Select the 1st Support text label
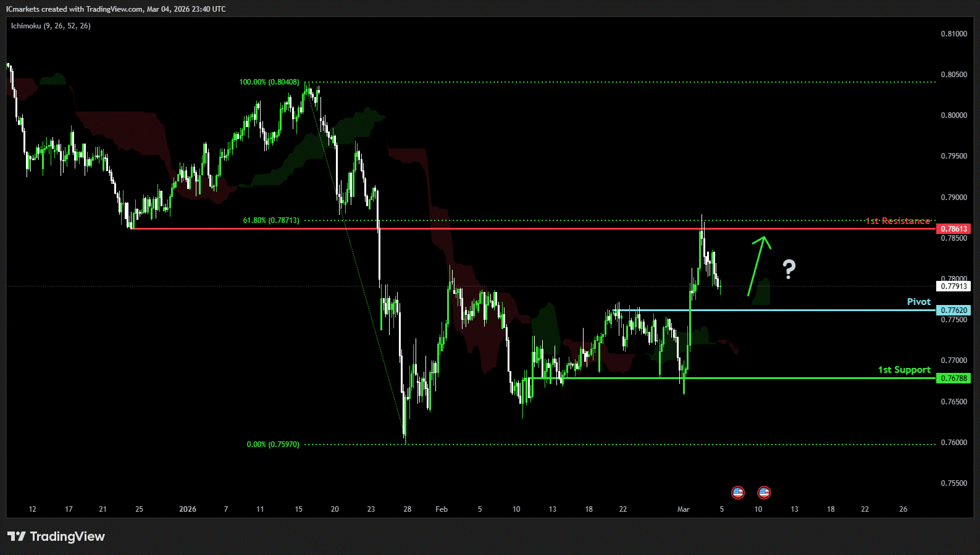980x555 pixels. pos(904,370)
